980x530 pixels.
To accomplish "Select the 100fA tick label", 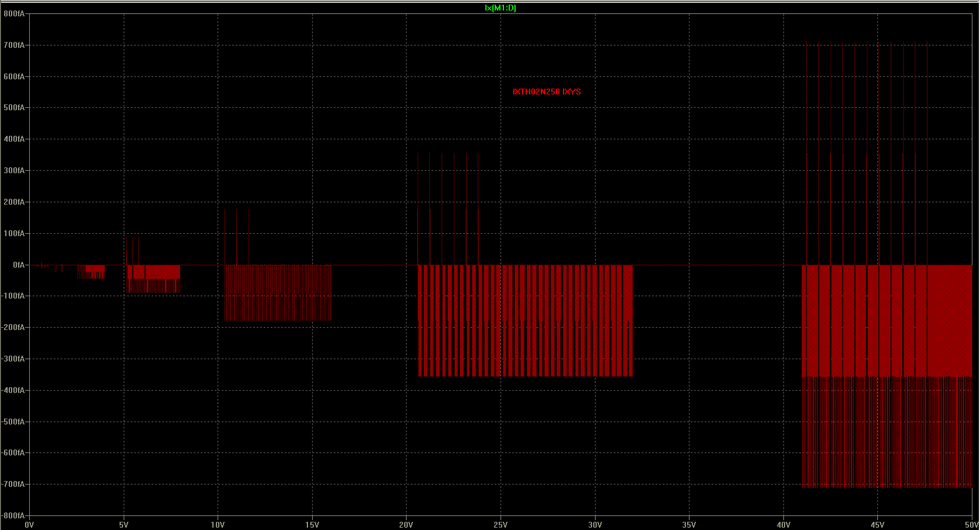I will [x=14, y=234].
